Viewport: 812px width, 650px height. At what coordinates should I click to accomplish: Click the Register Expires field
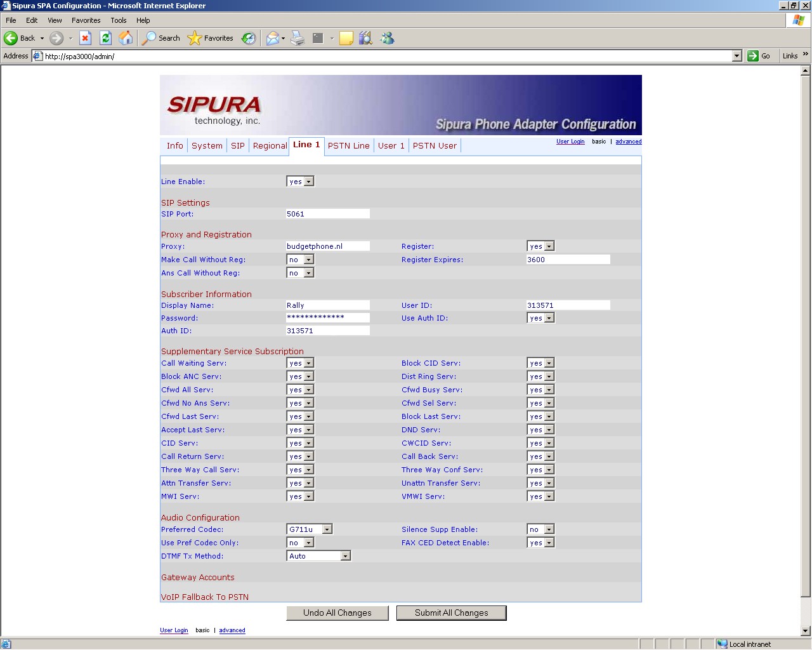[568, 260]
